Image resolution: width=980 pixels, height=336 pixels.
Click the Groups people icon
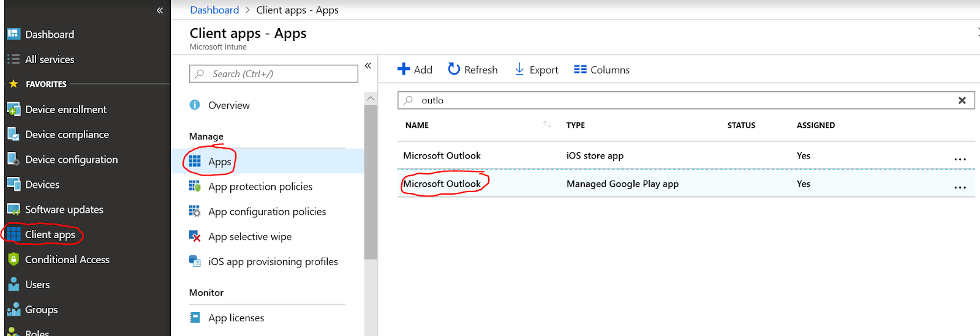13,310
